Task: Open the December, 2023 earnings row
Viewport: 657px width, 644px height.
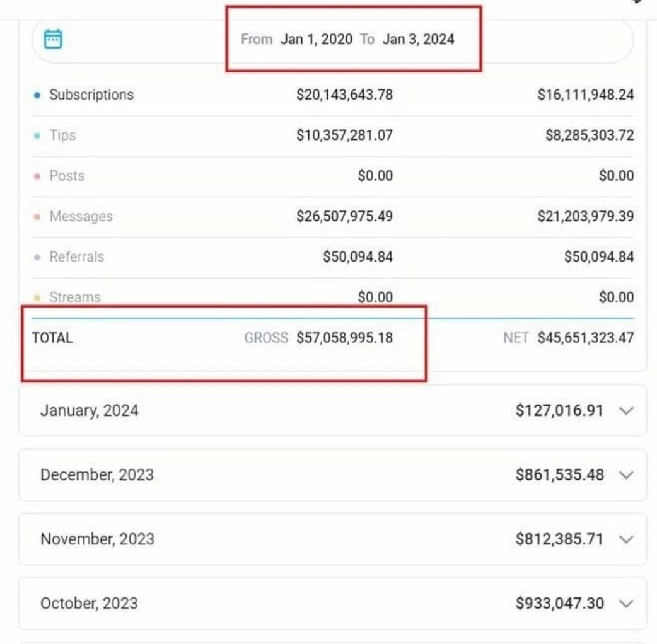Action: pos(333,475)
